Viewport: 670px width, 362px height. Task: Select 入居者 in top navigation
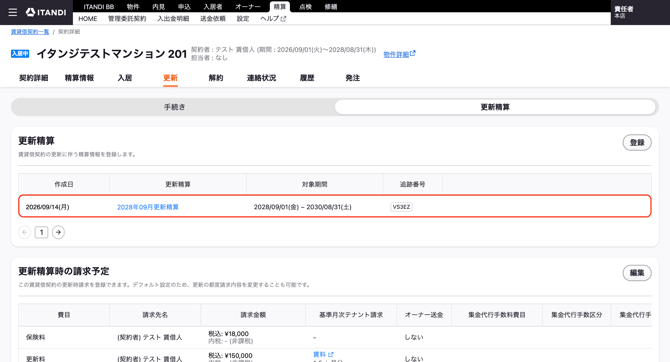[x=213, y=7]
